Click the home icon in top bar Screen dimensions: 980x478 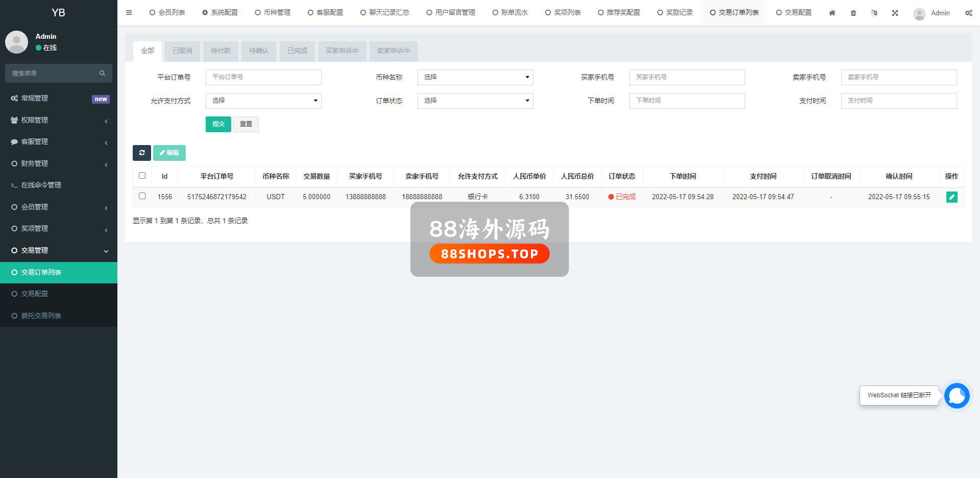tap(832, 13)
